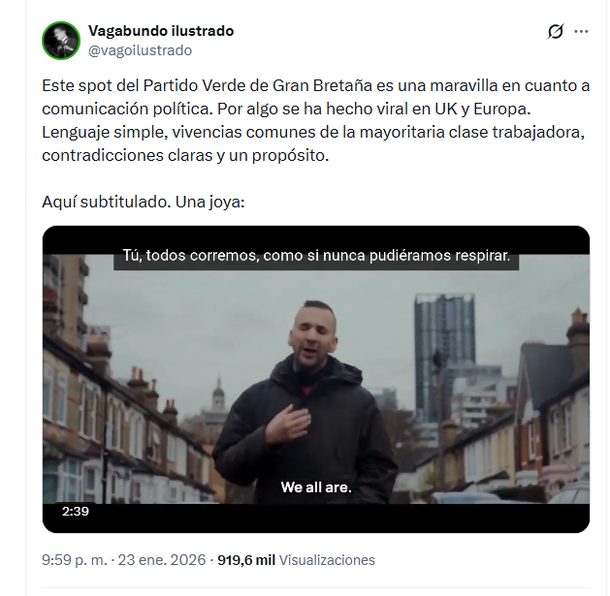Click the tweet text about Partido Verde
This screenshot has height=596, width=610.
tap(316, 120)
